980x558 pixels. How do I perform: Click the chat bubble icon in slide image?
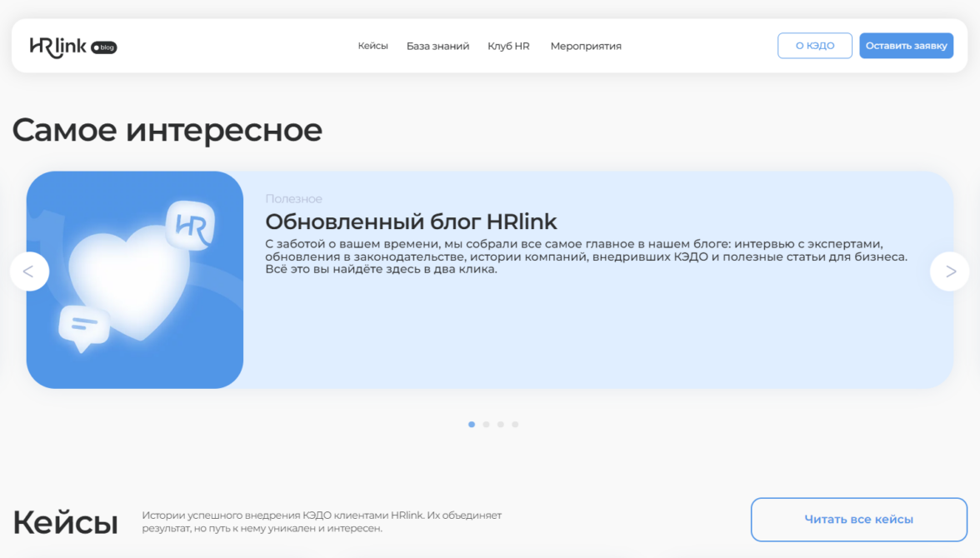(x=83, y=325)
